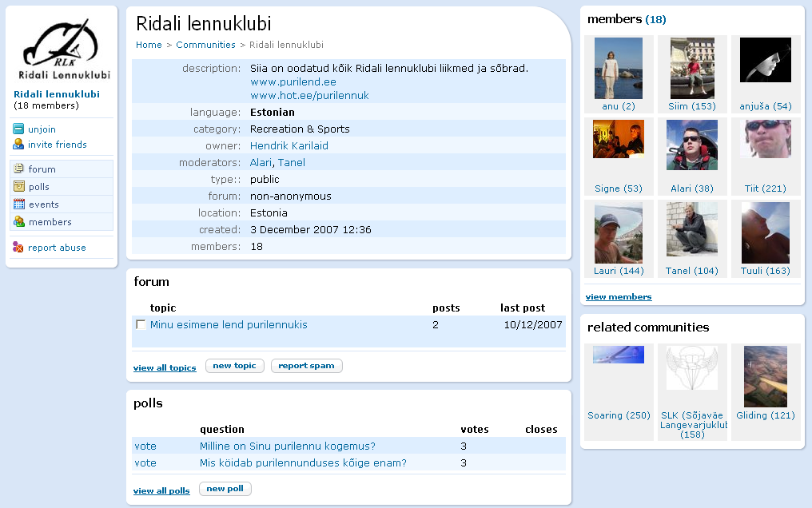The image size is (812, 508).
Task: Click the anu (2) name link
Action: point(619,106)
